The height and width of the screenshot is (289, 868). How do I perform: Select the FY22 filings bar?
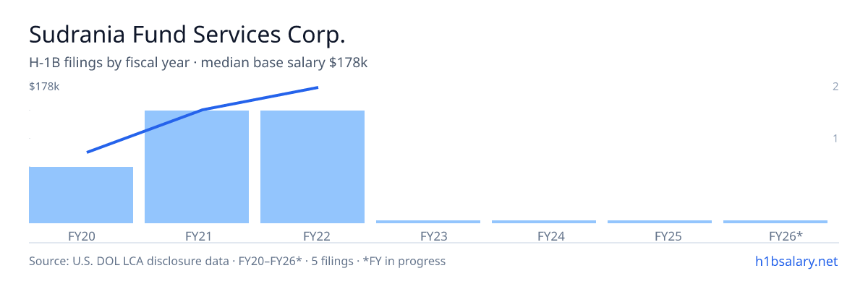click(x=312, y=167)
